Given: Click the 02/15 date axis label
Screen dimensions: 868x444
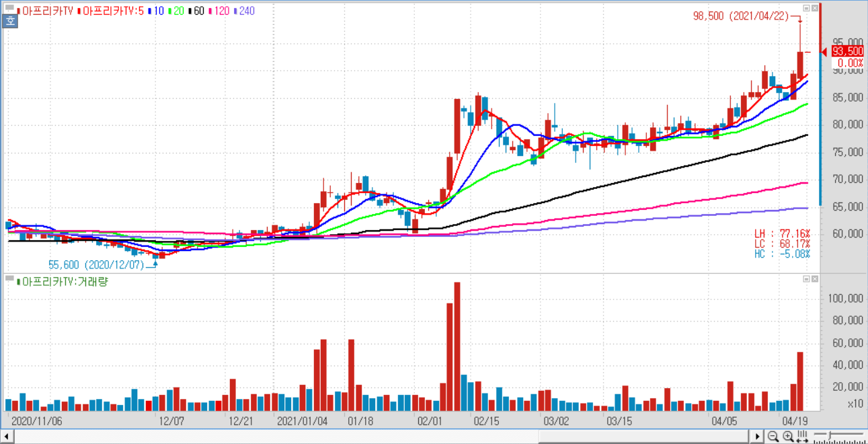Looking at the screenshot, I should coord(486,420).
